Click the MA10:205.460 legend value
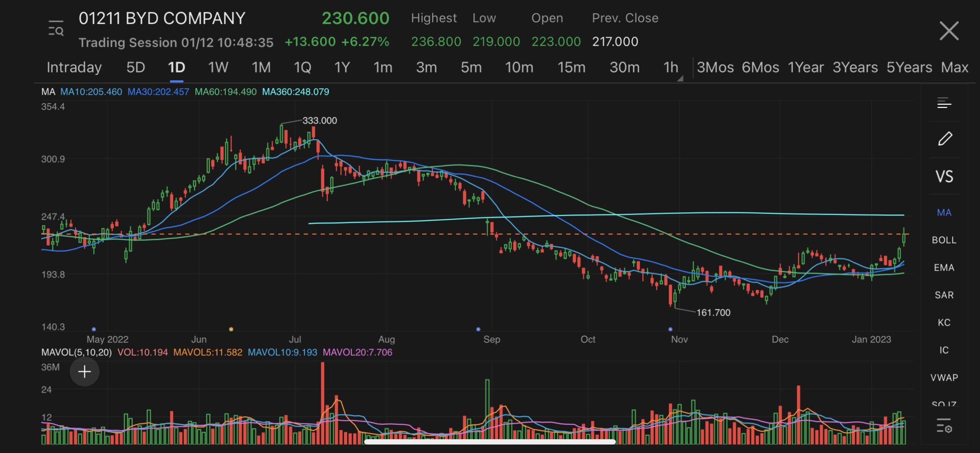Image resolution: width=980 pixels, height=453 pixels. (91, 92)
